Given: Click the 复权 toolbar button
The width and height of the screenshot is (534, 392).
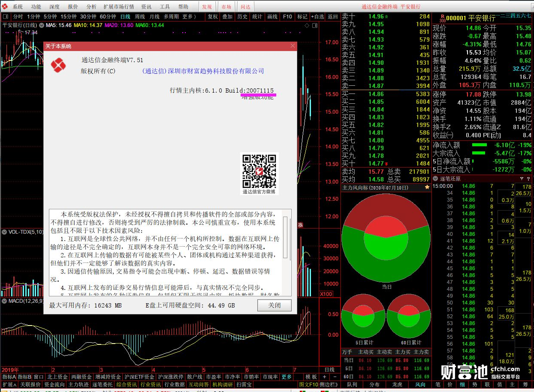Looking at the screenshot, I should pos(213,17).
